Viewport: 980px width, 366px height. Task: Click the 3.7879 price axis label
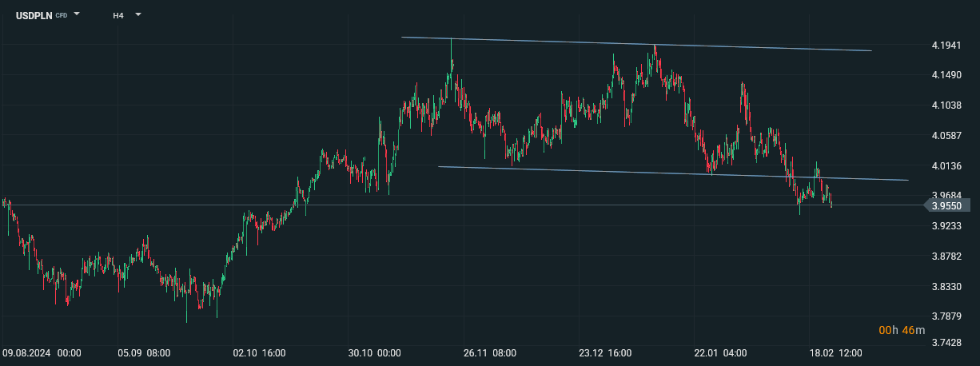click(946, 317)
